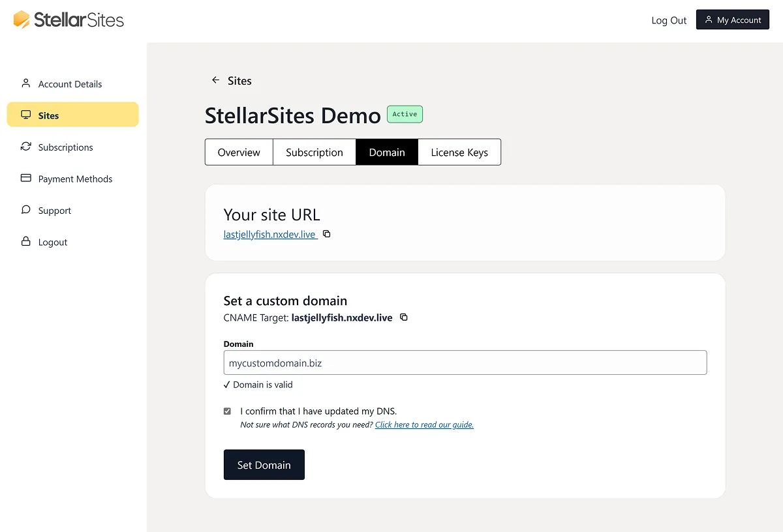
Task: Click inside the Domain input field
Action: point(465,362)
